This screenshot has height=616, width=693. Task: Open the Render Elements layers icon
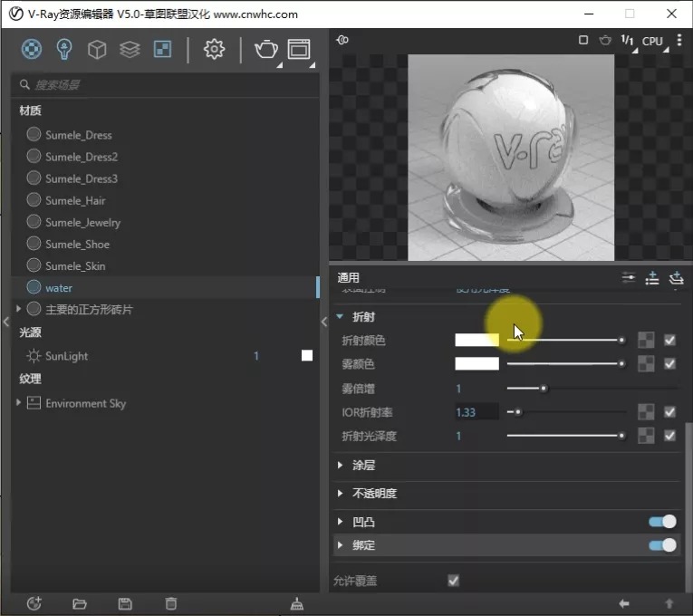click(x=130, y=50)
